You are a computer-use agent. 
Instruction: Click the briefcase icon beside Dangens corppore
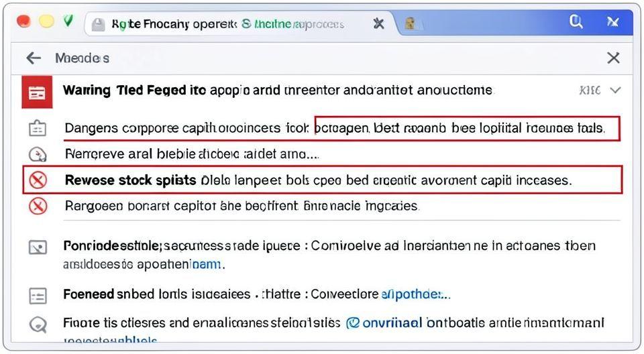pyautogui.click(x=38, y=128)
